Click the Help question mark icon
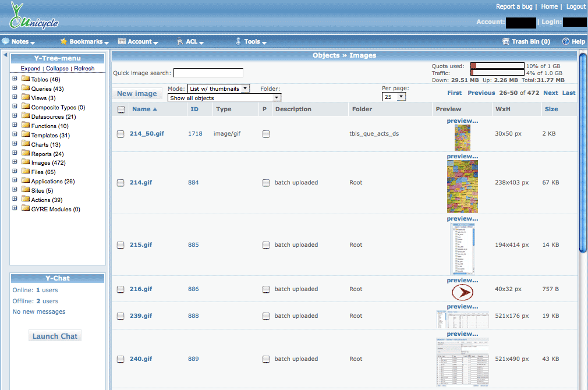 tap(565, 42)
